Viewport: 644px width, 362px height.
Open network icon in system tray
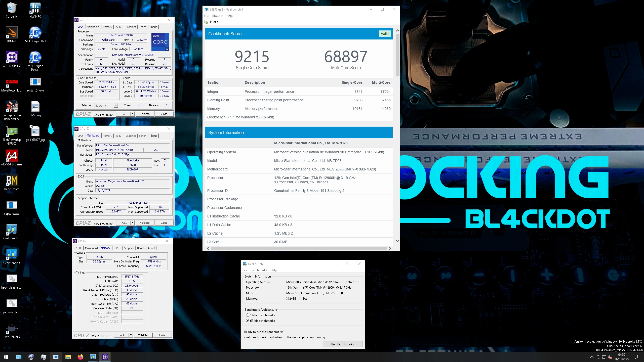click(x=604, y=357)
